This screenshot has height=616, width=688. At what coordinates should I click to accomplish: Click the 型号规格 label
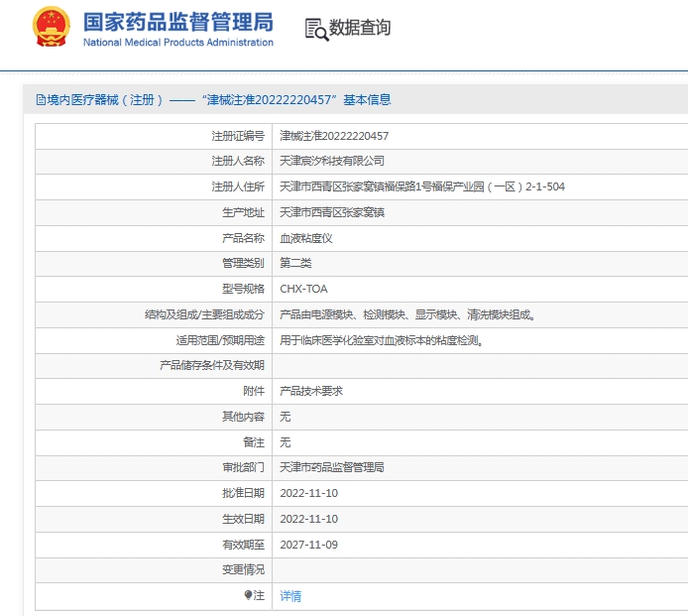243,289
